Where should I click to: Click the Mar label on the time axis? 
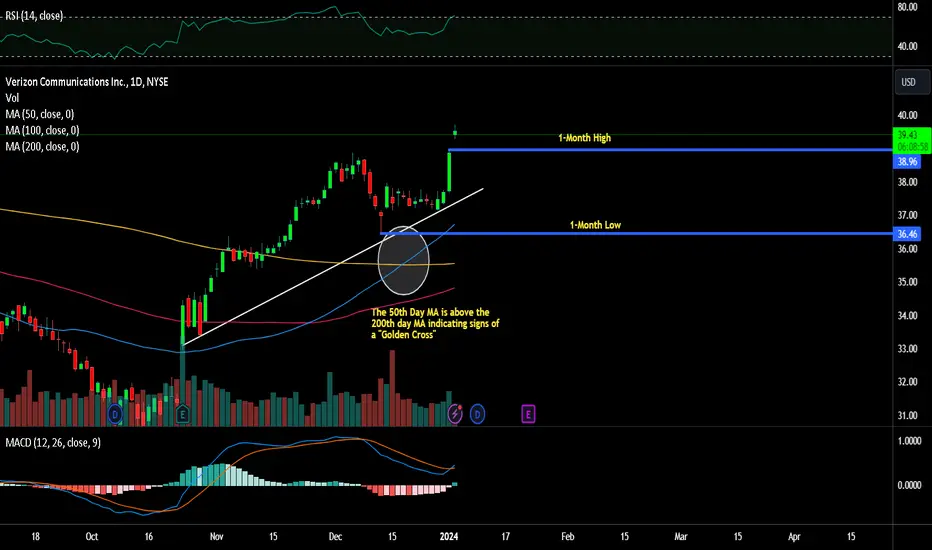tap(681, 536)
